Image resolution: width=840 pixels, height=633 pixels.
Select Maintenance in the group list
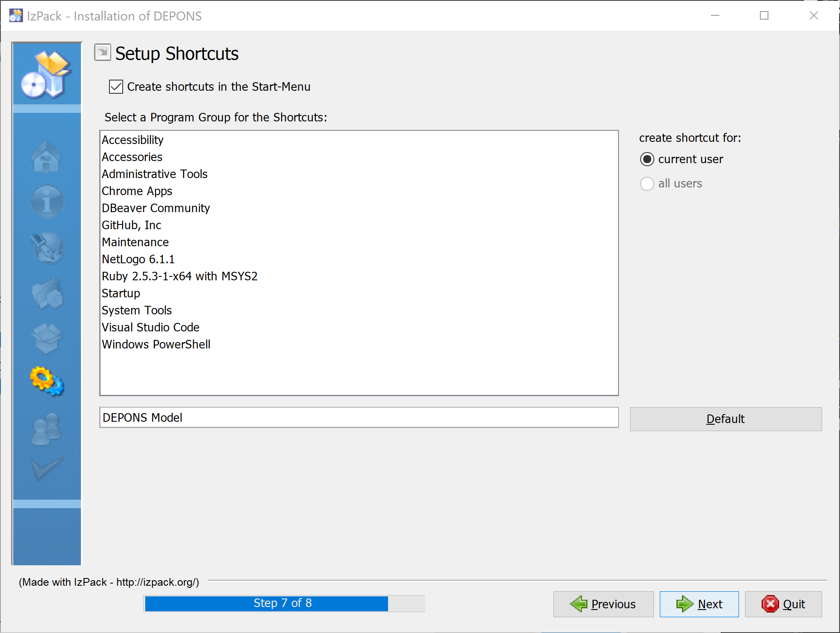[x=359, y=242]
